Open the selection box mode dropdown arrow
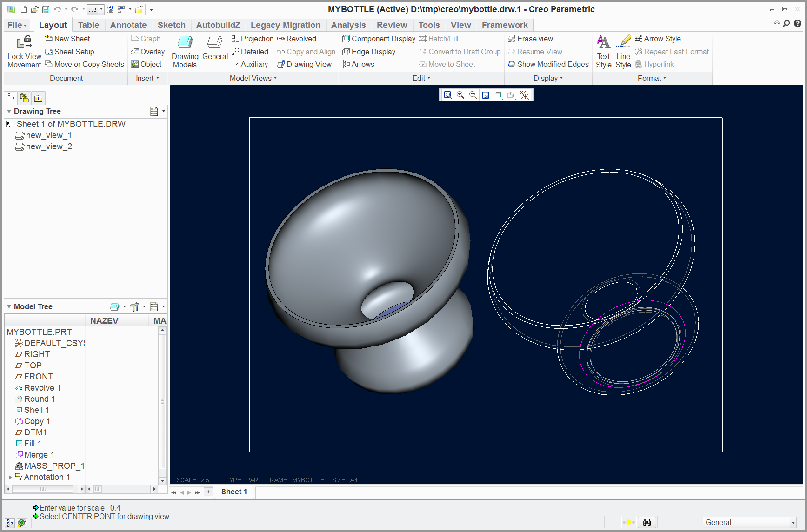807x532 pixels. 101,9
